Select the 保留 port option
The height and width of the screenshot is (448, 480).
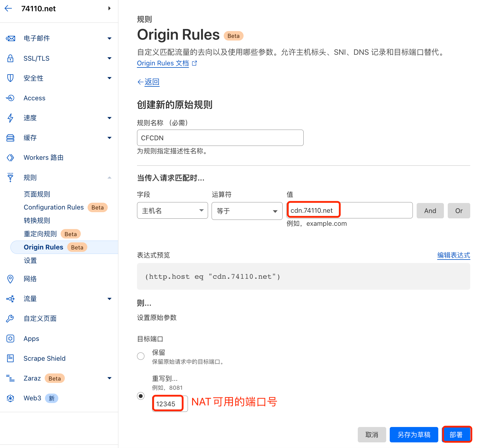coord(141,356)
